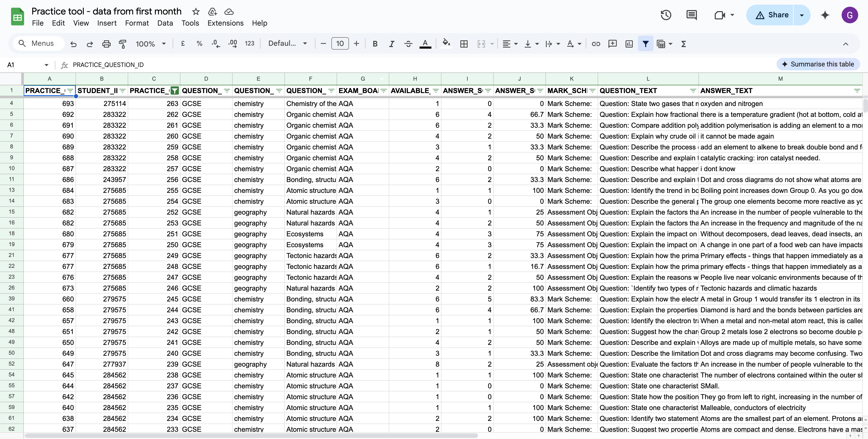This screenshot has width=868, height=439.
Task: Click the borders grid icon
Action: click(464, 44)
